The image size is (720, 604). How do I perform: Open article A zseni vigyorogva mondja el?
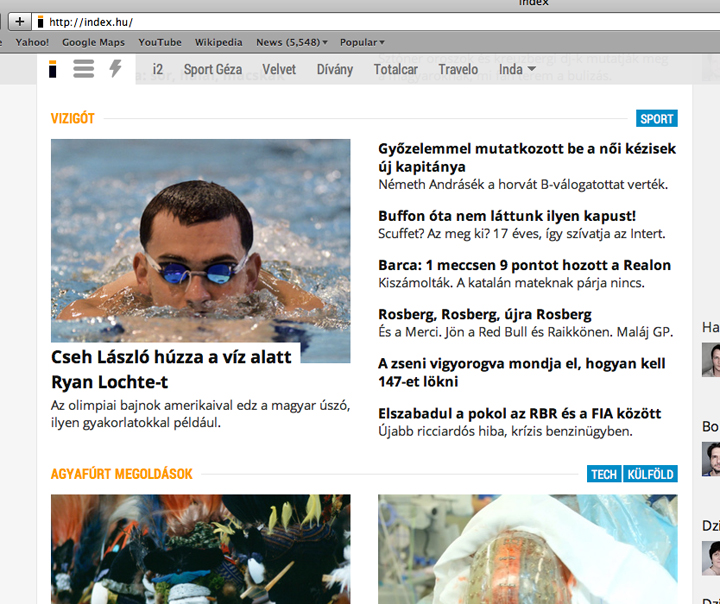[x=522, y=373]
